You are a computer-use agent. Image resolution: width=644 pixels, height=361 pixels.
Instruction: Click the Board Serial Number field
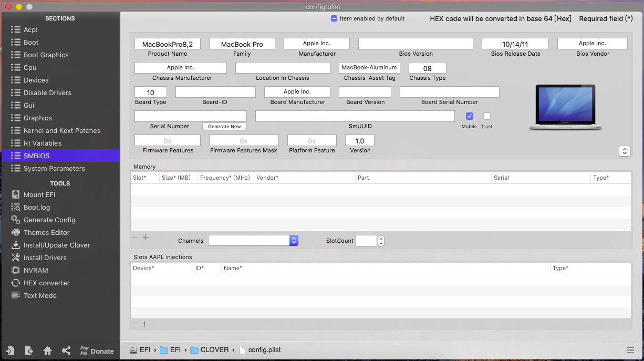450,92
